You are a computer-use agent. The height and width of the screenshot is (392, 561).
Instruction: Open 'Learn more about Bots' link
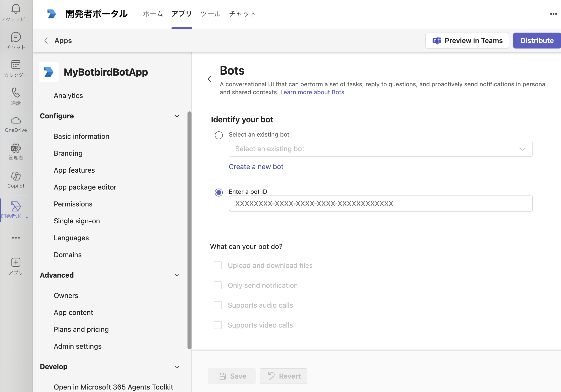coord(312,92)
